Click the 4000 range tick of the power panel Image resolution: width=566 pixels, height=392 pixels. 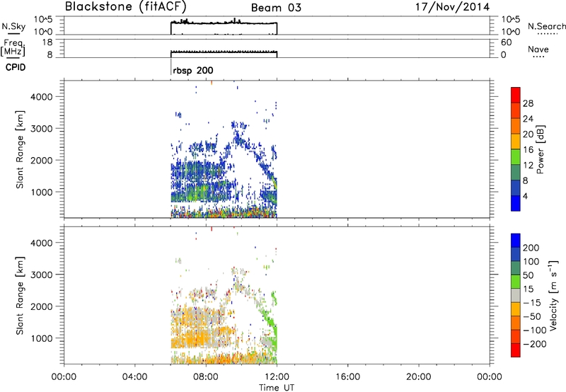point(42,97)
